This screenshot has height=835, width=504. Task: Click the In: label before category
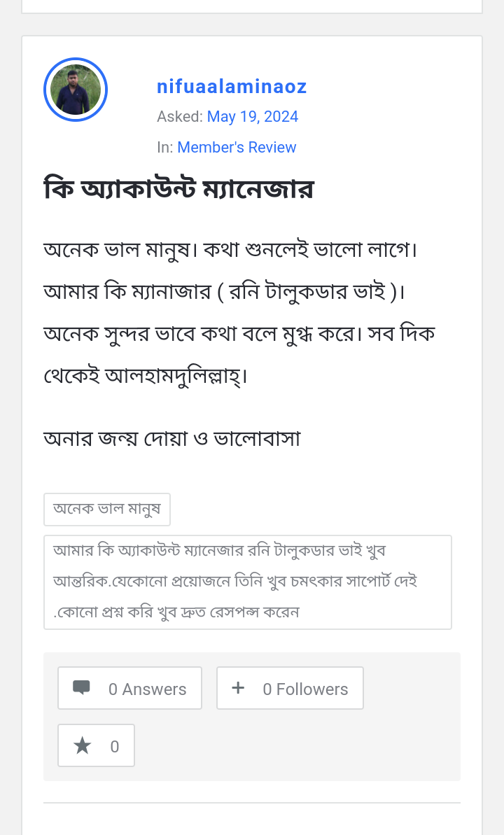[x=165, y=148]
